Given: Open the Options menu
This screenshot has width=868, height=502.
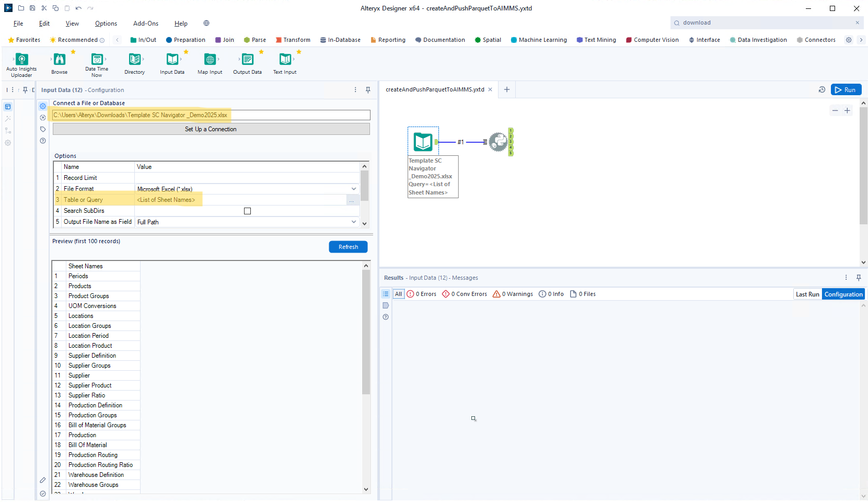Looking at the screenshot, I should (106, 24).
